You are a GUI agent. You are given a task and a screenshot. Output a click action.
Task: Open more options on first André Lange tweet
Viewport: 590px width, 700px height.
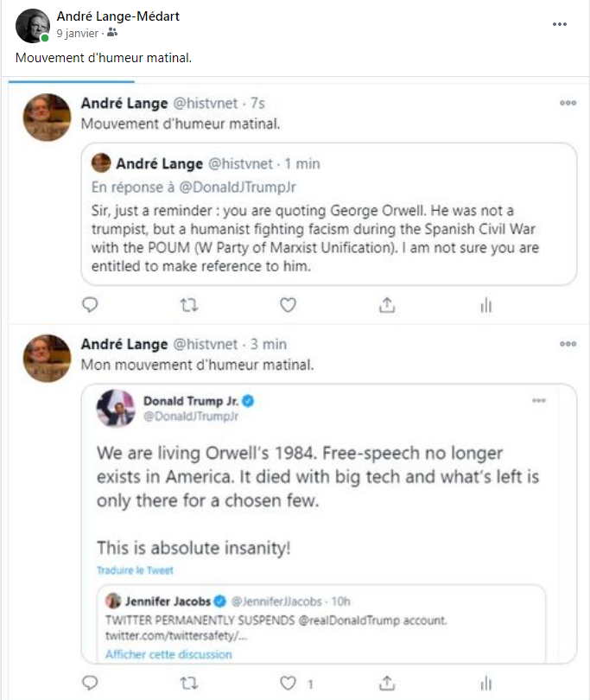point(568,103)
